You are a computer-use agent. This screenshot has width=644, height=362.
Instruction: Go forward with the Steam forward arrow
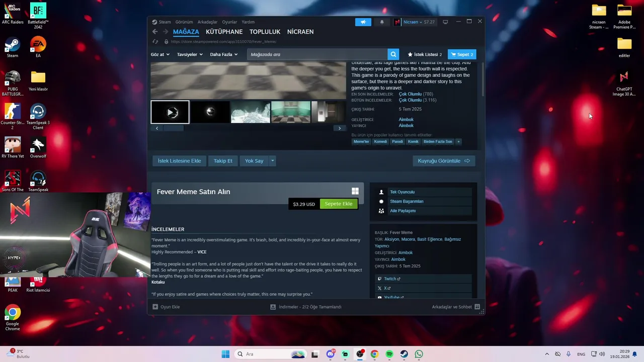coord(165,32)
